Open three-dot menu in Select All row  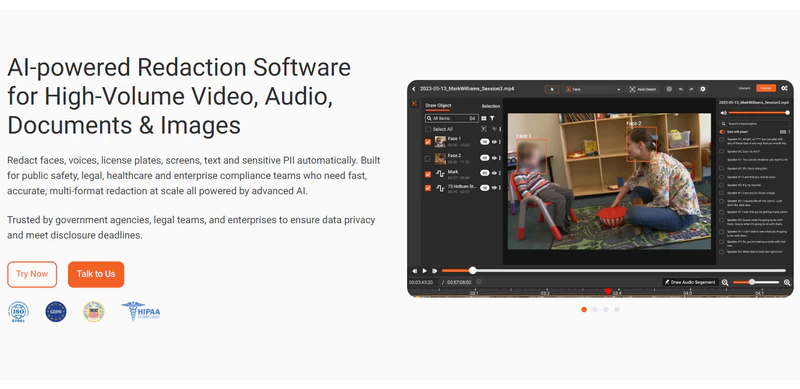point(500,129)
